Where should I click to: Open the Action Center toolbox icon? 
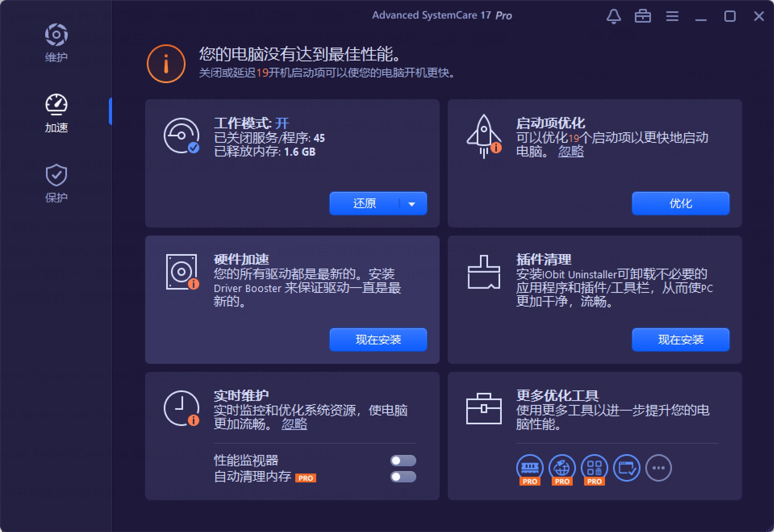[643, 16]
